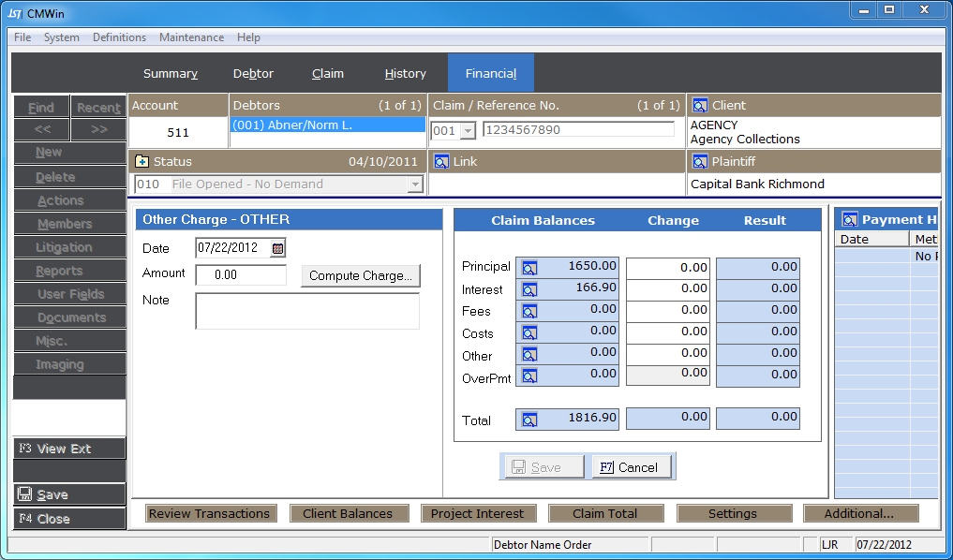Click the Total balance detail icon
This screenshot has width=953, height=560.
click(x=529, y=420)
